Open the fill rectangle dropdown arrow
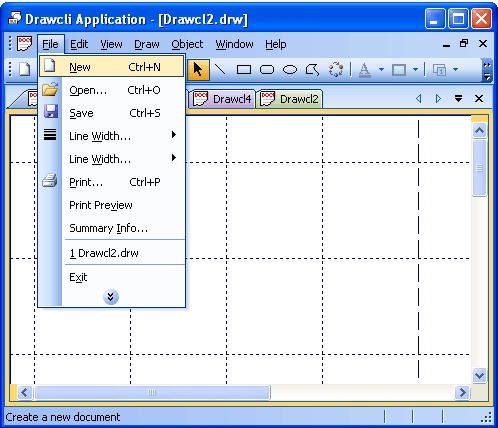Screen dimensions: 498x428 [415, 70]
